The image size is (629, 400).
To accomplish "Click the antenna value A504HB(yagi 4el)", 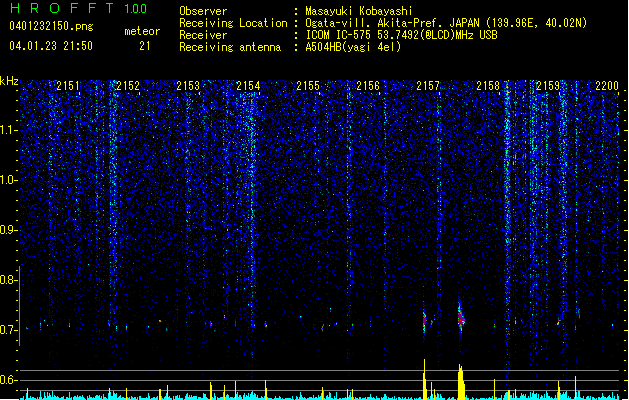I will (353, 47).
